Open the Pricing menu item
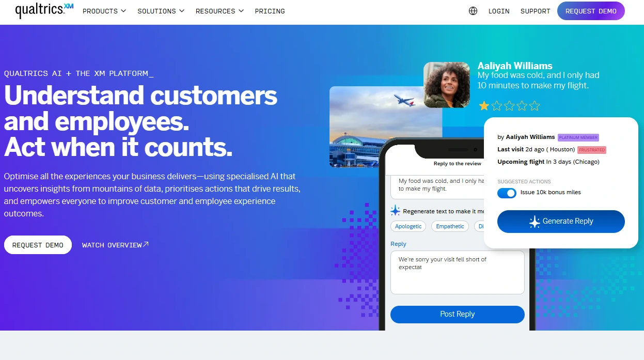This screenshot has height=360, width=644. (270, 11)
